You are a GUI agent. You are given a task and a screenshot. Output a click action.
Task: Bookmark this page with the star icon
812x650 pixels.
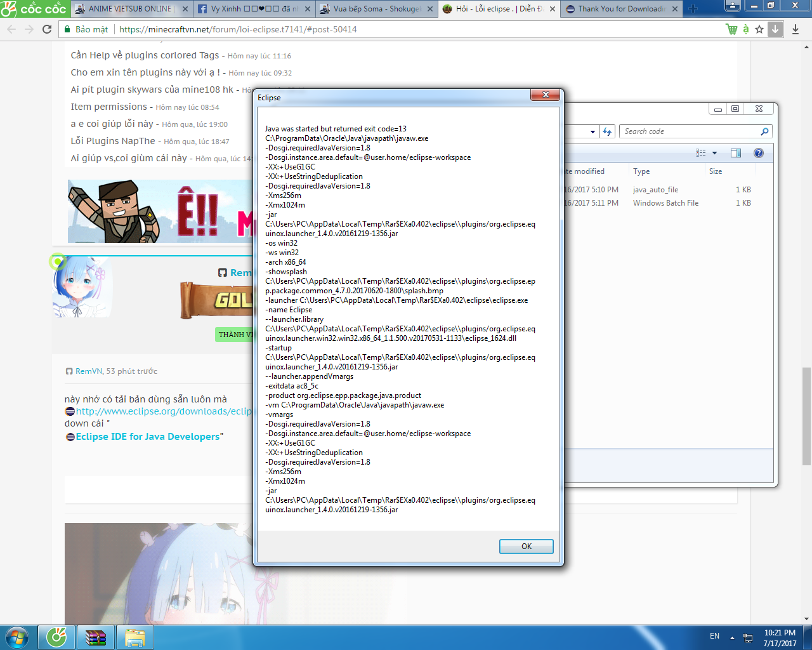pyautogui.click(x=759, y=29)
